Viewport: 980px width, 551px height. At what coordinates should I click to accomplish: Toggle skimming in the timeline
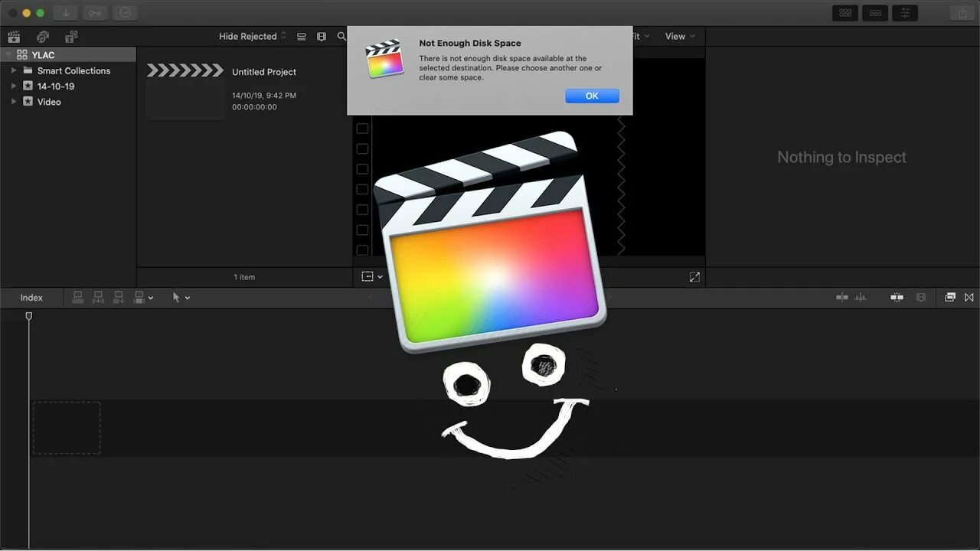842,298
